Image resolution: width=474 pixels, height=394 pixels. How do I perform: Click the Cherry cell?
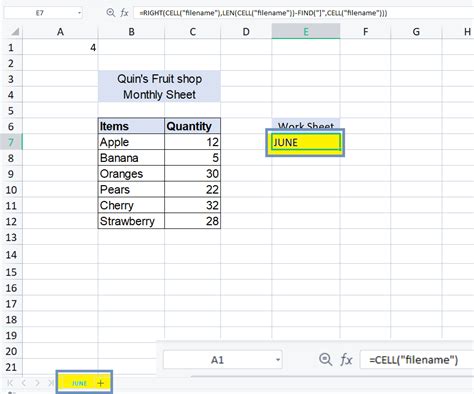click(x=131, y=205)
